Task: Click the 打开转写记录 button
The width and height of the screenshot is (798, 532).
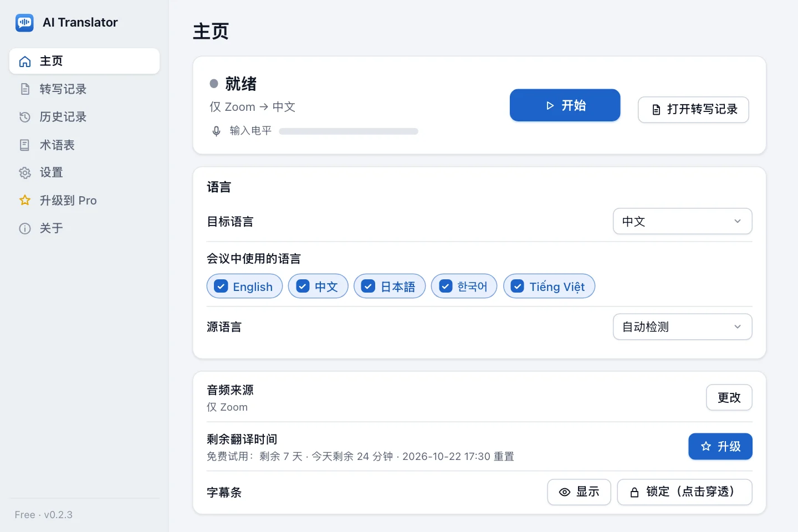Action: click(693, 110)
